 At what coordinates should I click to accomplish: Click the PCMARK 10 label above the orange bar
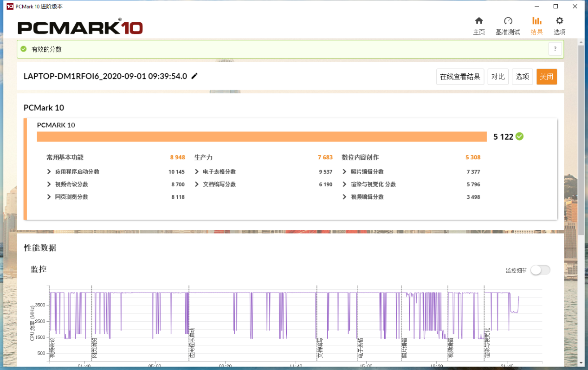click(56, 125)
